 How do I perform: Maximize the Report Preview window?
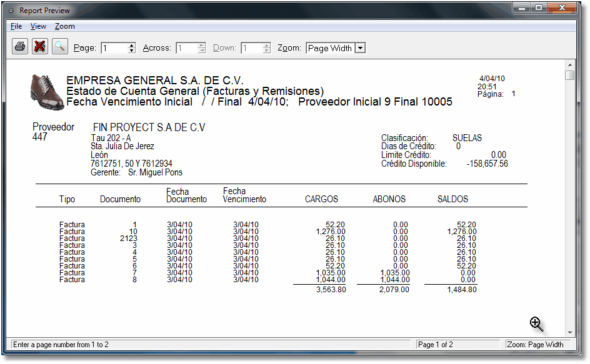(x=538, y=7)
